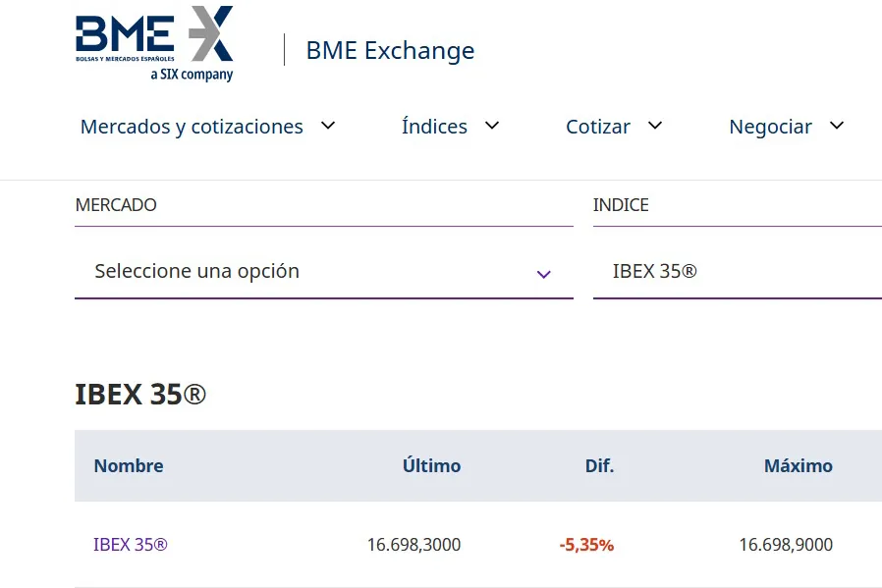Open the "Seleccione una opción" market selector
882x588 pixels.
(x=324, y=271)
